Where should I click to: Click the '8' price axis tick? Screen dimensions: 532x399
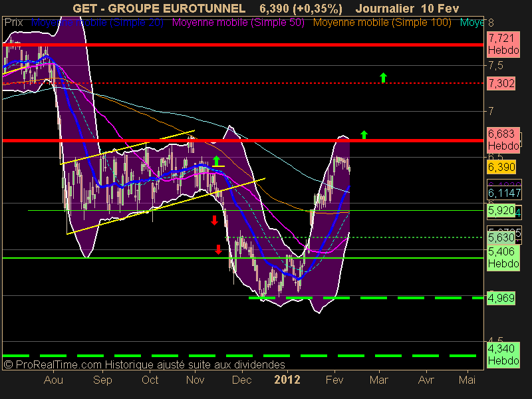491,23
